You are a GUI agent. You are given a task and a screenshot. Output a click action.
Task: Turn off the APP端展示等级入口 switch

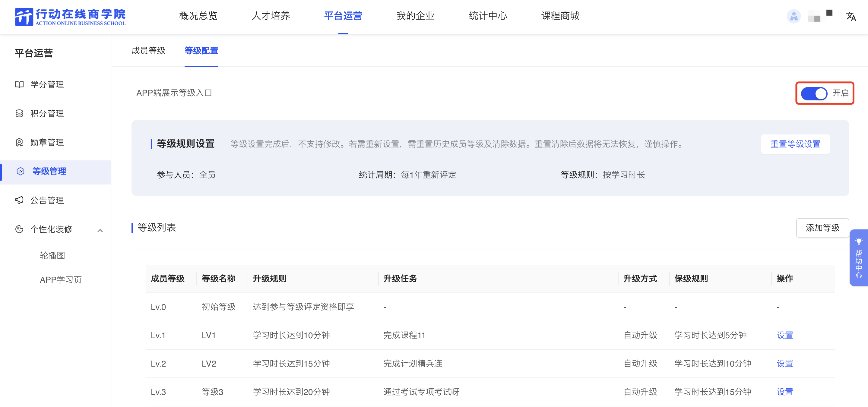tap(814, 93)
